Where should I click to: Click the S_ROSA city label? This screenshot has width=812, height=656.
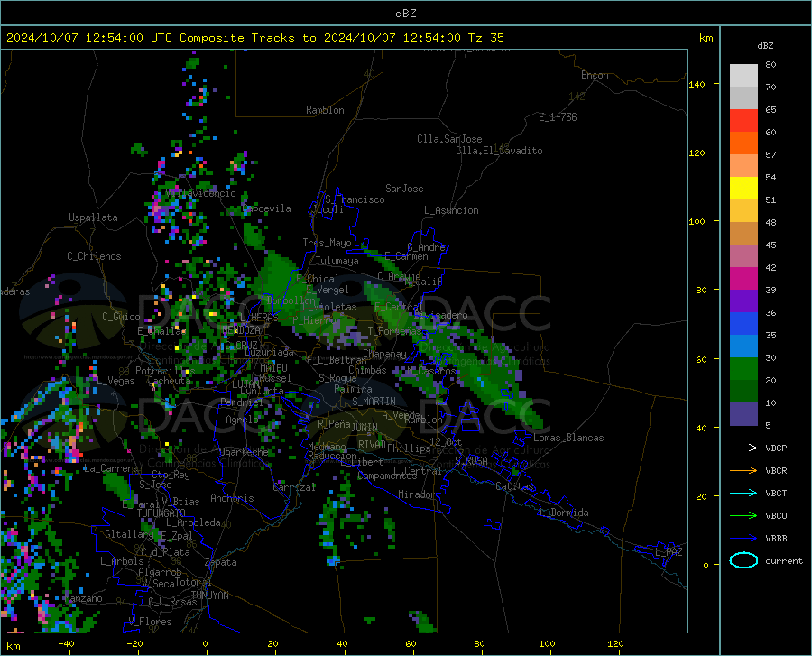471,460
